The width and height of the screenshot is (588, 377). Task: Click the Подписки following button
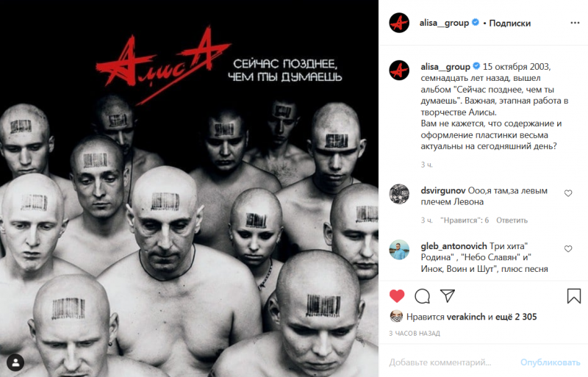click(x=509, y=24)
